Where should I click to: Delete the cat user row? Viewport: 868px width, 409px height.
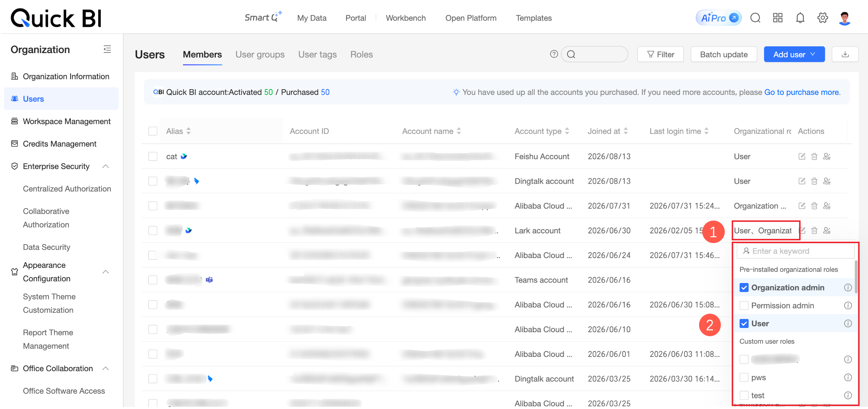pos(814,156)
